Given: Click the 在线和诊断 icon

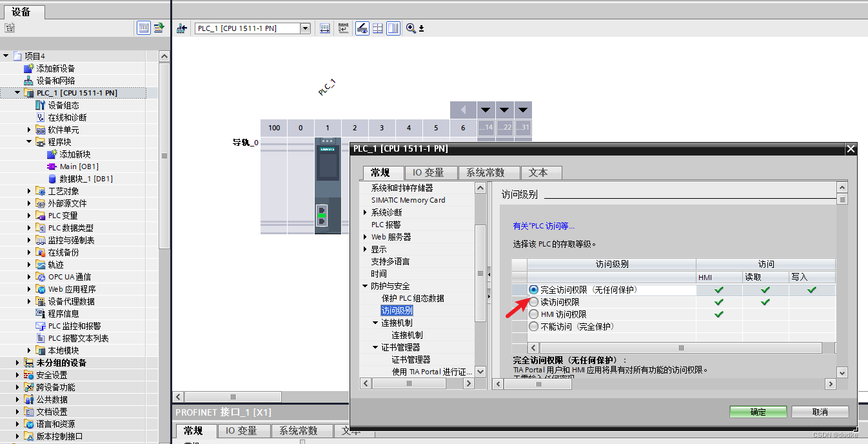Looking at the screenshot, I should tap(40, 117).
